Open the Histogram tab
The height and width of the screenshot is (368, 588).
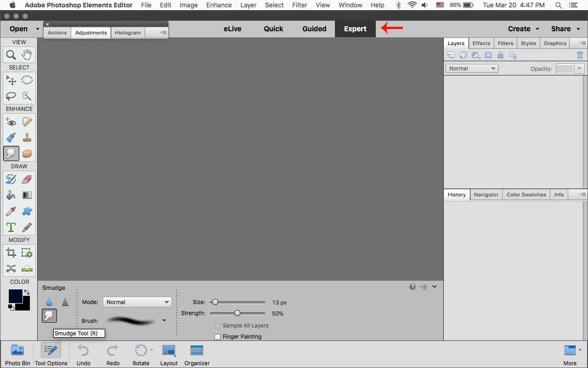pyautogui.click(x=128, y=33)
